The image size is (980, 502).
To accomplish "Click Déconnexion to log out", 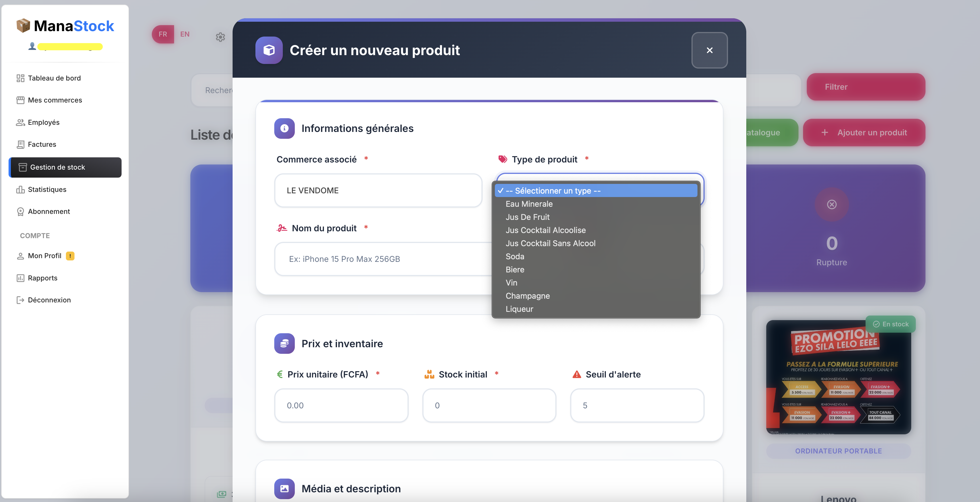I will tap(65, 300).
